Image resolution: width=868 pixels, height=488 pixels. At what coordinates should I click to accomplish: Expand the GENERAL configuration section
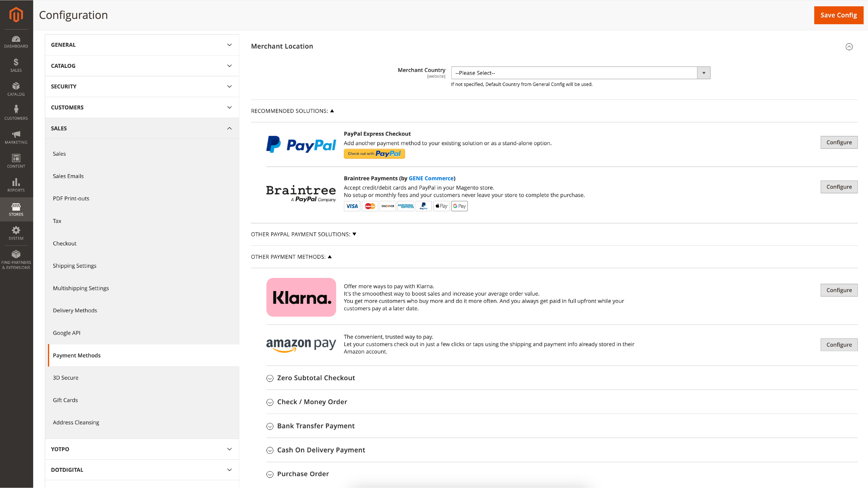[142, 45]
